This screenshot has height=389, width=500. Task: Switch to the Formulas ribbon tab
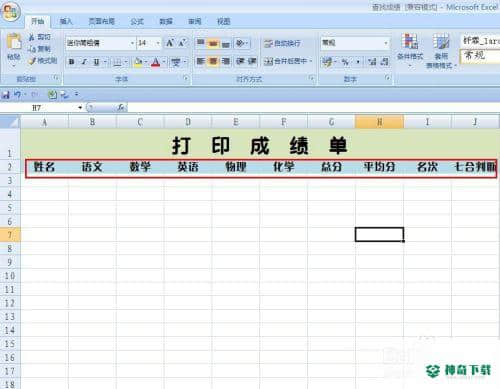(137, 21)
